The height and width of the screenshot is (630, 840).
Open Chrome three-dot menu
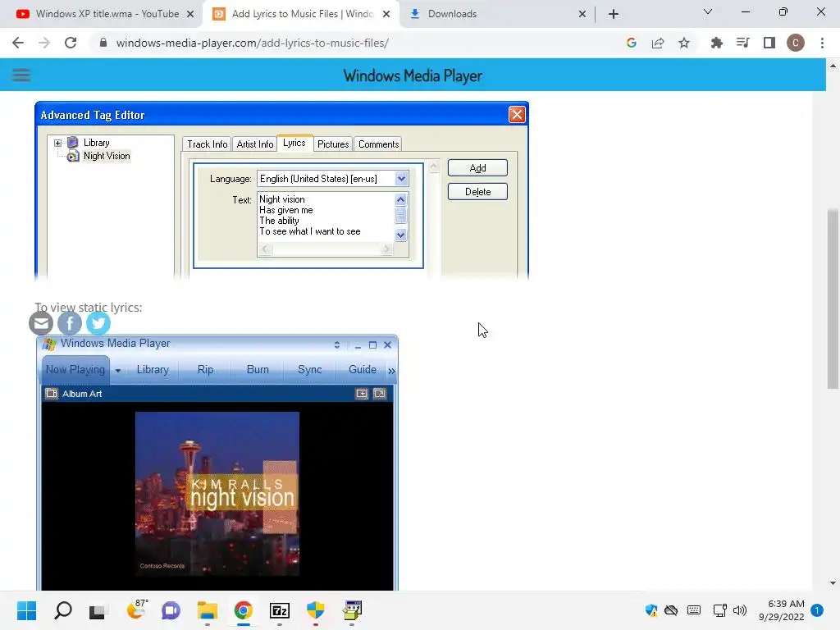tap(822, 43)
